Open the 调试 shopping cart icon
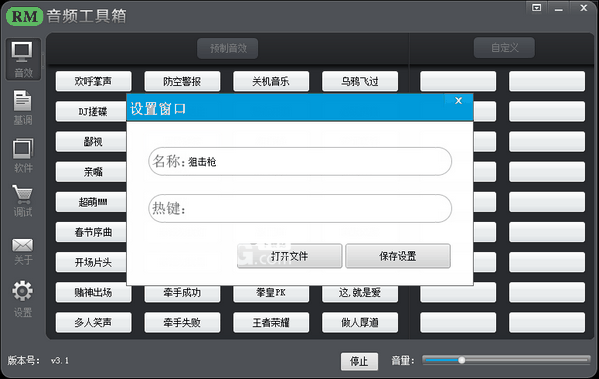 [23, 194]
